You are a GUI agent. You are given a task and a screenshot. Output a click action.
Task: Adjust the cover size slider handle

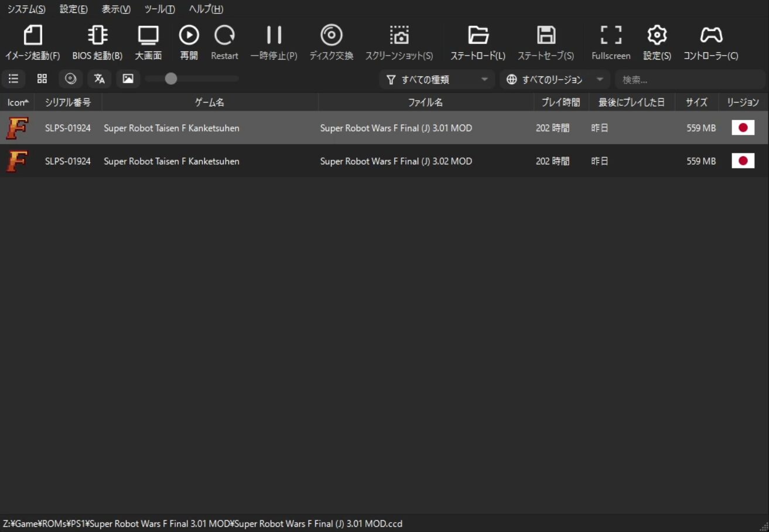point(171,79)
